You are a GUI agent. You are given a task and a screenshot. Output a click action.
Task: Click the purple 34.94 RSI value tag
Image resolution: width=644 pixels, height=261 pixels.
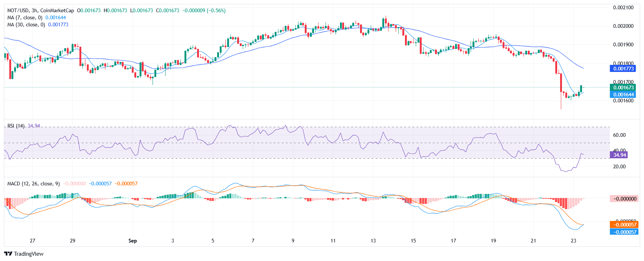pyautogui.click(x=619, y=155)
